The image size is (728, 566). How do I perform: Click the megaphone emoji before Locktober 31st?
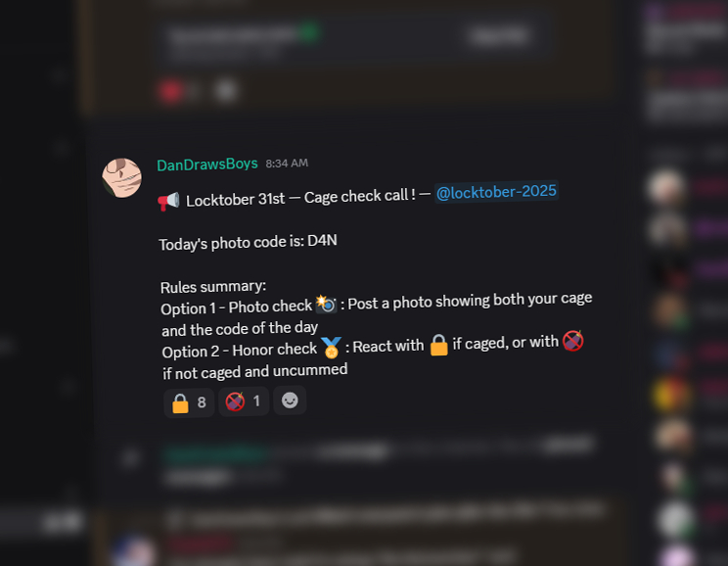[x=168, y=201]
